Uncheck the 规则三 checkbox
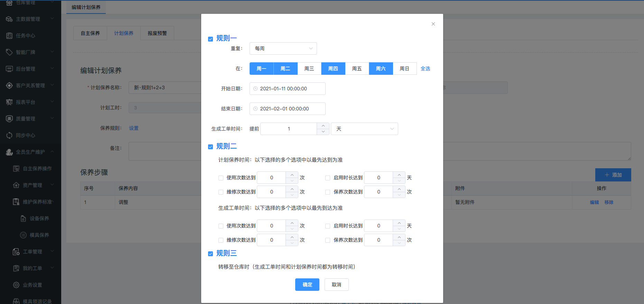Viewport: 644px width, 304px height. (x=211, y=254)
